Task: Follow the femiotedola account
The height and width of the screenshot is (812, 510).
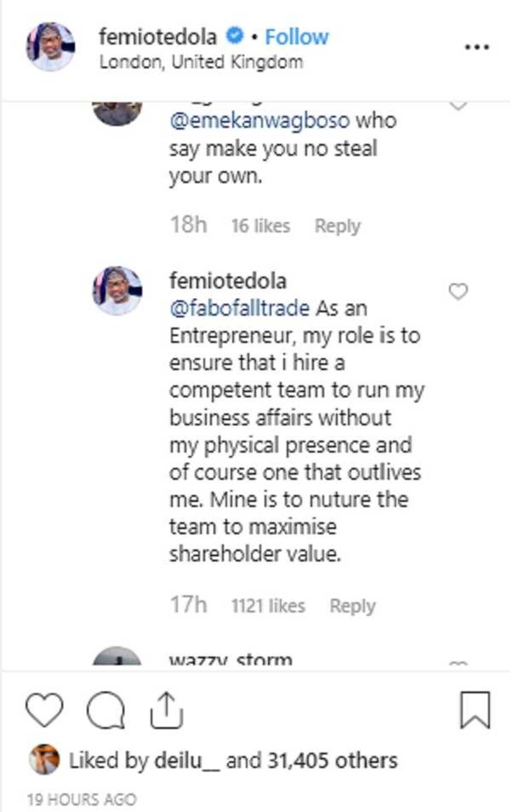Action: [x=297, y=37]
